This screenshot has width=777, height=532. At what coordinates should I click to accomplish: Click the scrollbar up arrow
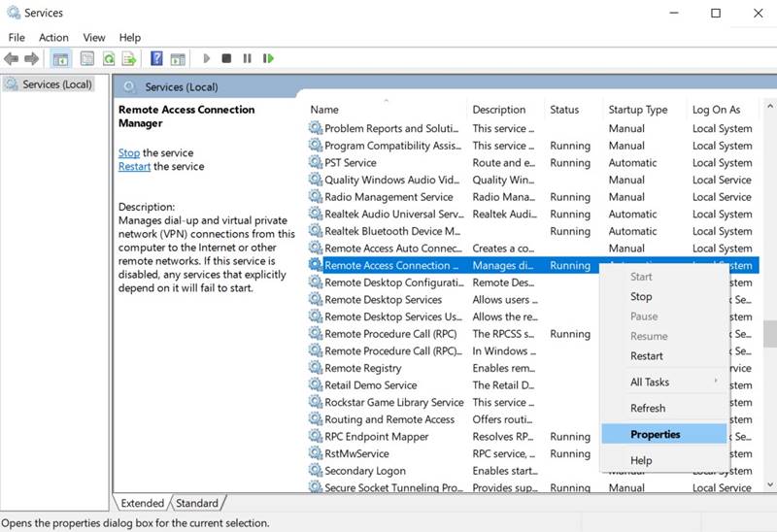(x=769, y=106)
